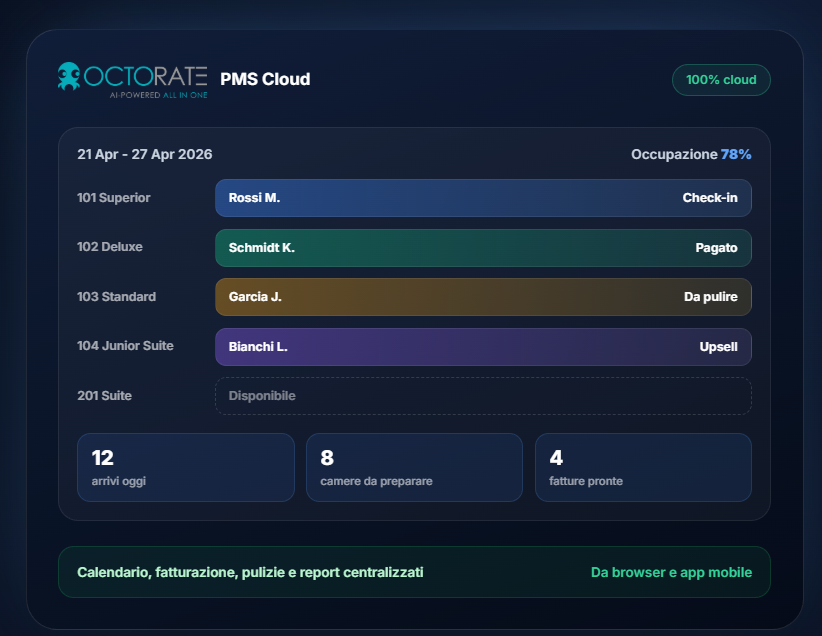Click the Da pulire status on Garcia J.
Viewport: 822px width, 636px height.
pyautogui.click(x=710, y=297)
